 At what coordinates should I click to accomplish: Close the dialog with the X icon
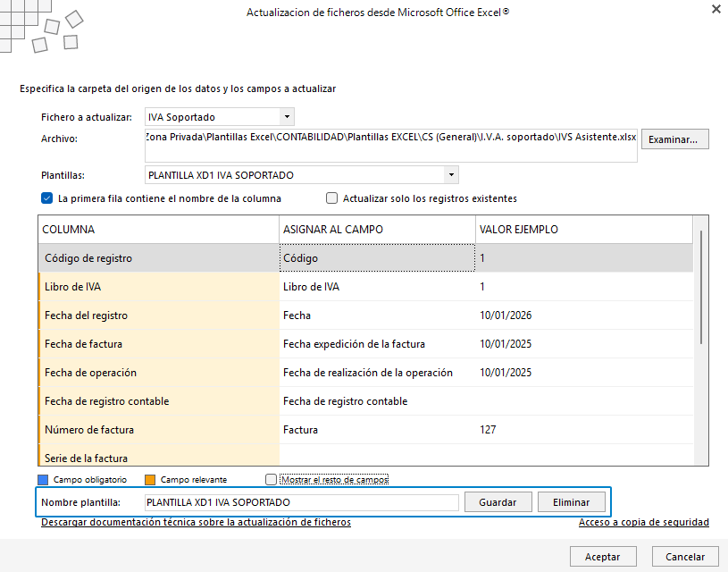[x=715, y=9]
